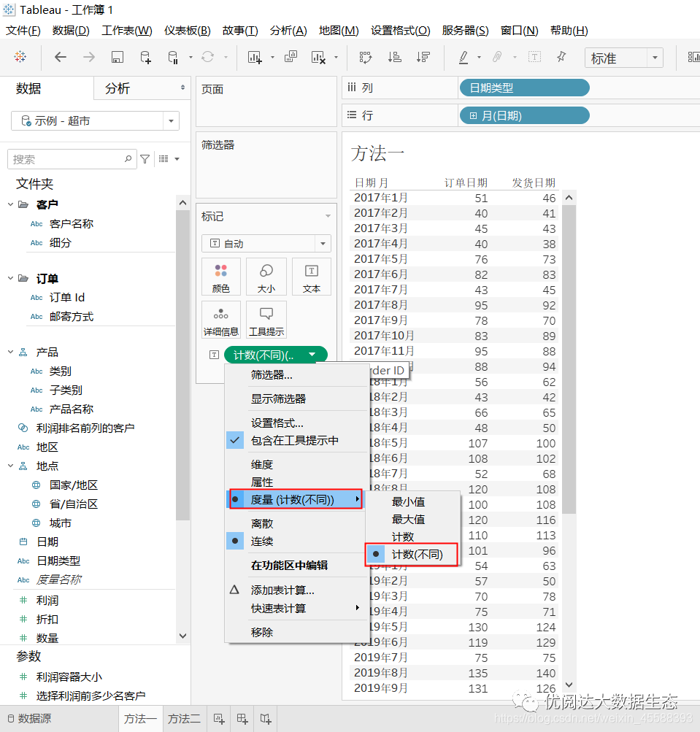Image resolution: width=700 pixels, height=732 pixels.
Task: Switch to the 方法二 sheet tab
Action: point(184,719)
